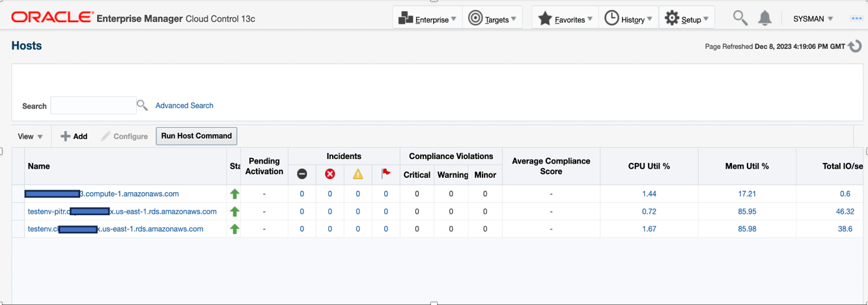This screenshot has height=305, width=868.
Task: Open the Favorites menu
Action: (565, 18)
